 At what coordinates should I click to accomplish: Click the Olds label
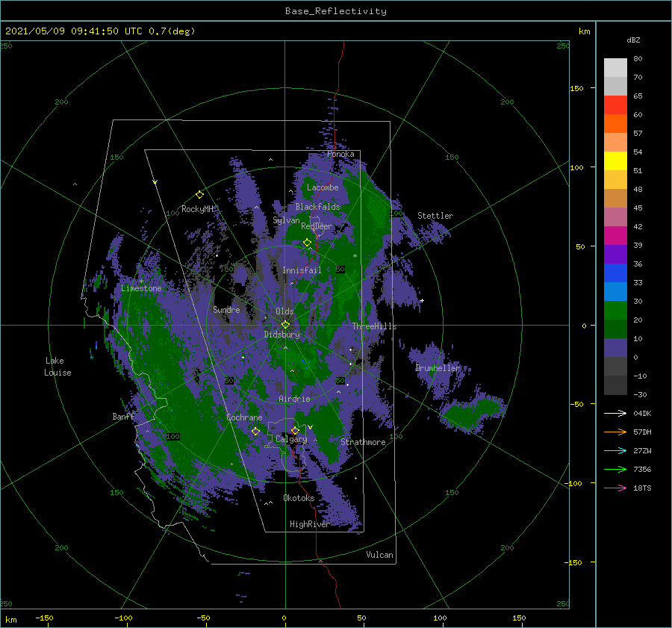pyautogui.click(x=284, y=311)
